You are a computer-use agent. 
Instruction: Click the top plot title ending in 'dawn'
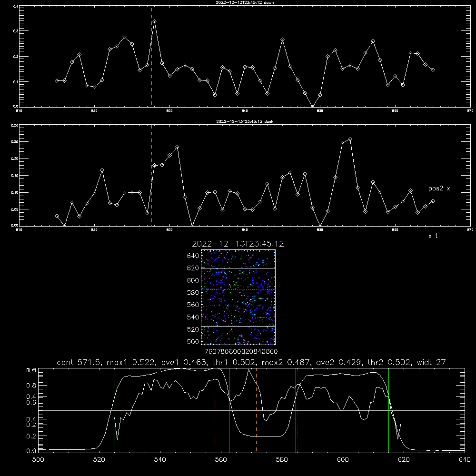pos(245,2)
